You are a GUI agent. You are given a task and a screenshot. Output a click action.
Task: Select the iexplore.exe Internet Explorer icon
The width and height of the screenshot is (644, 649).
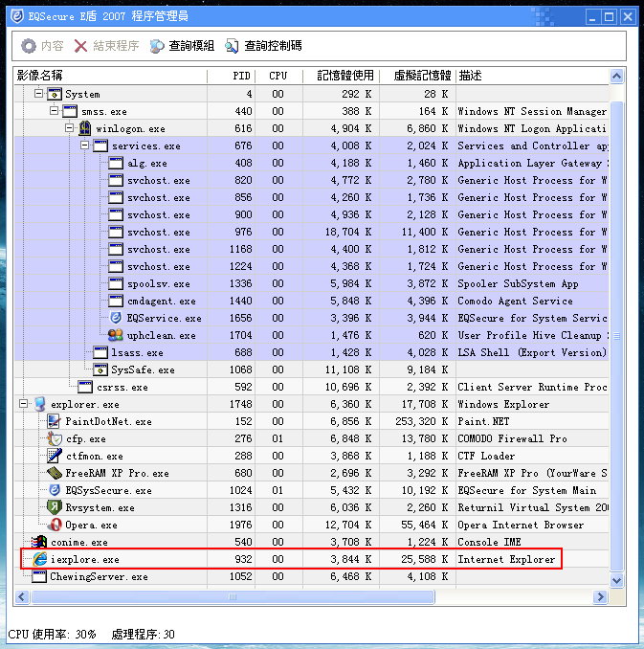[x=40, y=559]
